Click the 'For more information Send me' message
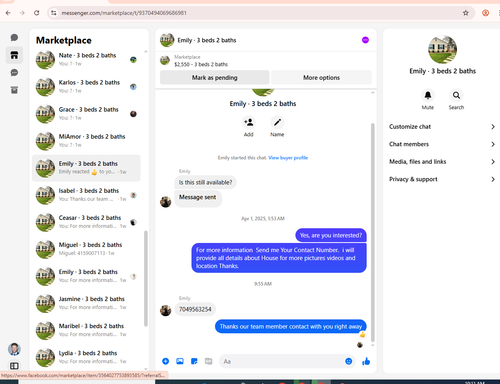500x384 pixels. 279,258
